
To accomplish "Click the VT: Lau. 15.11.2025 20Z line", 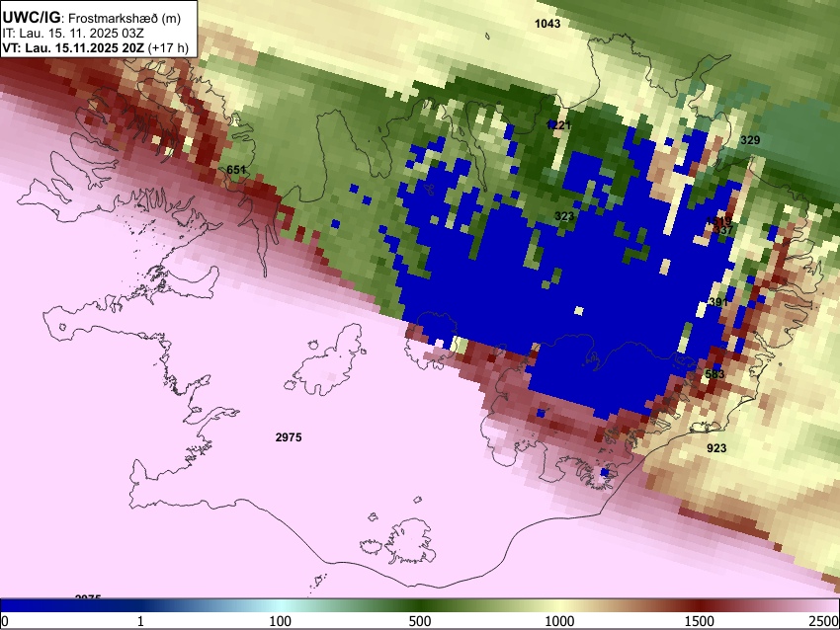I will [95, 47].
